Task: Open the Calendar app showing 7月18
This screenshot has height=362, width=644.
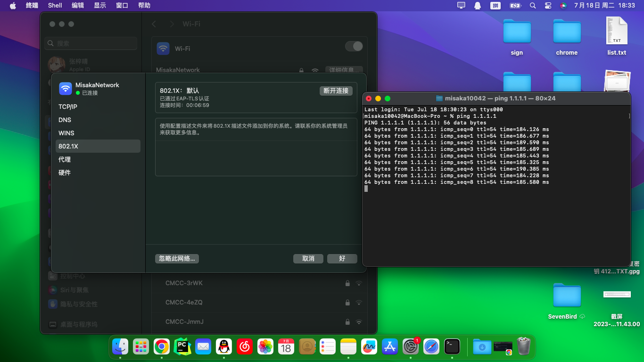Action: 286,346
